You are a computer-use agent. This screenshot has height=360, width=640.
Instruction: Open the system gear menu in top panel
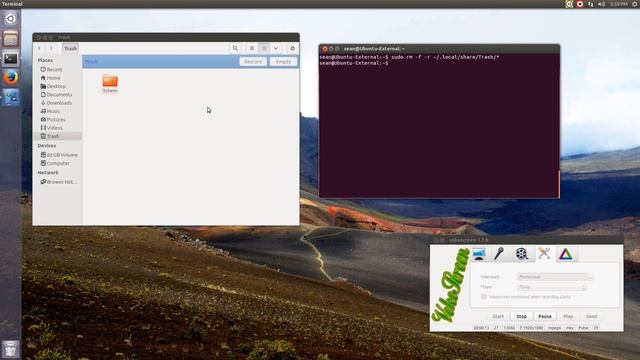tap(635, 4)
